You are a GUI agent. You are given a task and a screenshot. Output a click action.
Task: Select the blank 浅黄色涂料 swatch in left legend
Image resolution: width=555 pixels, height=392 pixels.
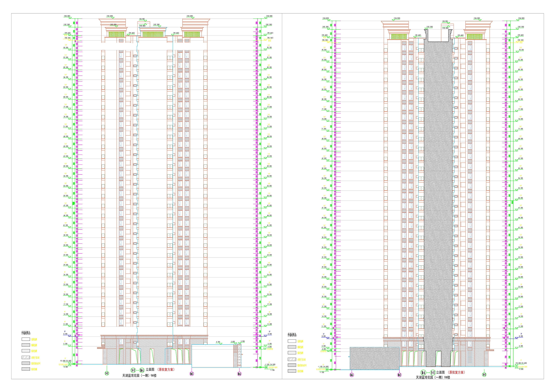tap(26, 339)
